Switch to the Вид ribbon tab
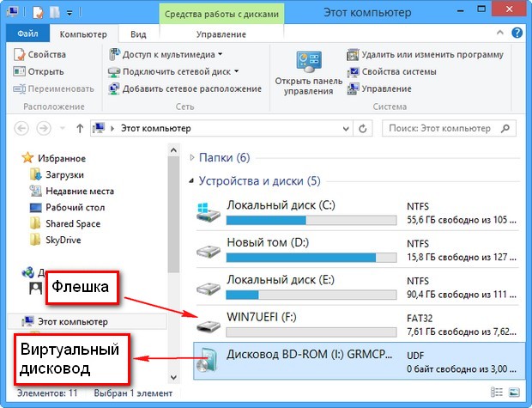 (x=138, y=34)
